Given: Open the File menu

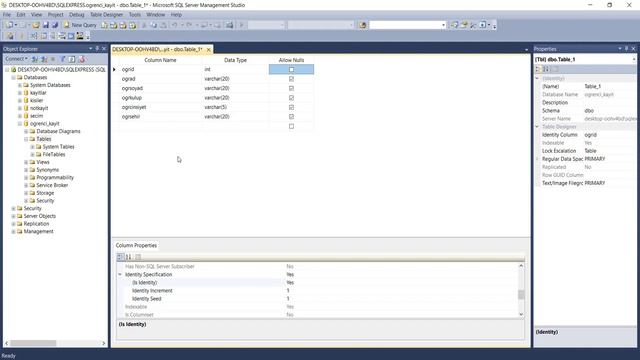Looking at the screenshot, I should click(x=7, y=15).
